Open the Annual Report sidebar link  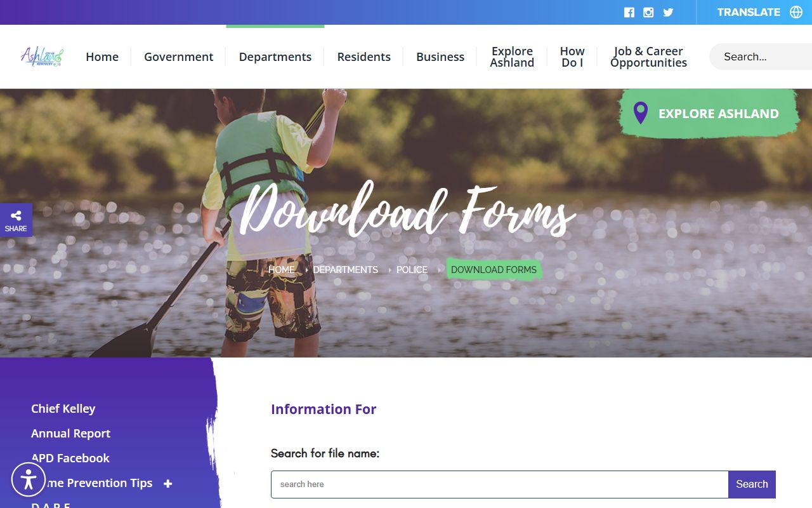click(71, 433)
